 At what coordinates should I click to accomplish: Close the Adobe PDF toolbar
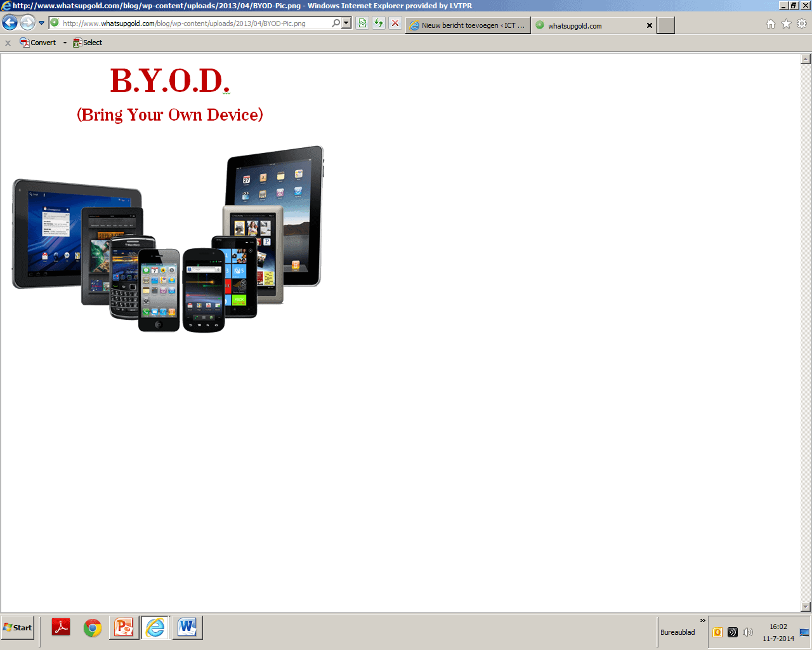tap(8, 43)
